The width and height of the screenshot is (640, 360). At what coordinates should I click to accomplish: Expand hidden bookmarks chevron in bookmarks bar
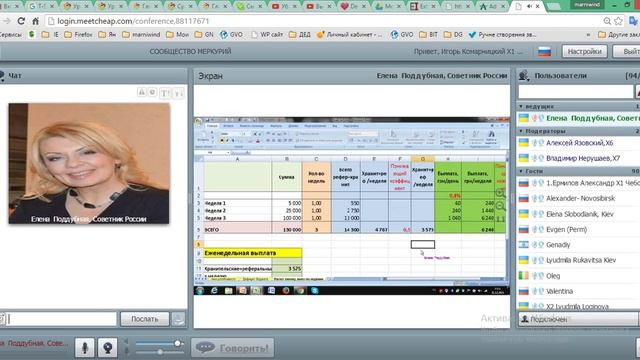[x=588, y=35]
